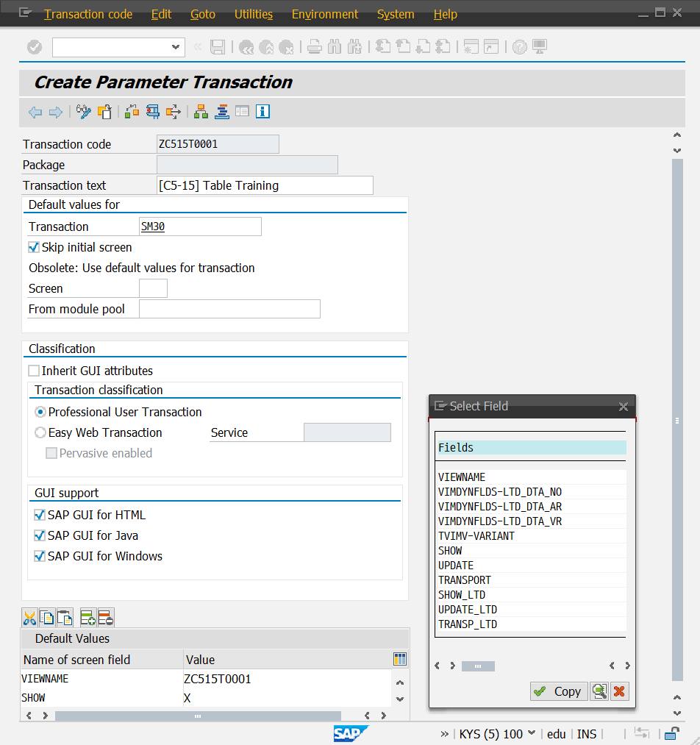Click the Copy button in Select Field dialog
Screen dimensions: 700x745
point(559,691)
